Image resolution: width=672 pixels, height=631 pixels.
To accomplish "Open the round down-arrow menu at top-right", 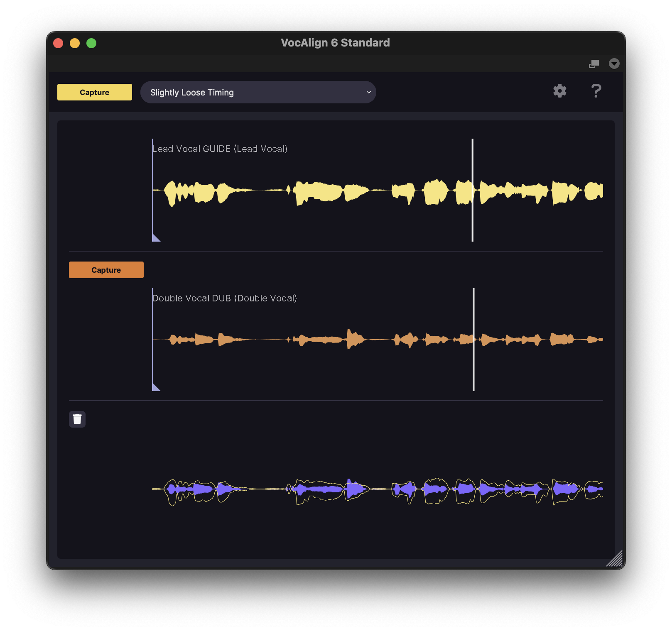I will click(614, 64).
